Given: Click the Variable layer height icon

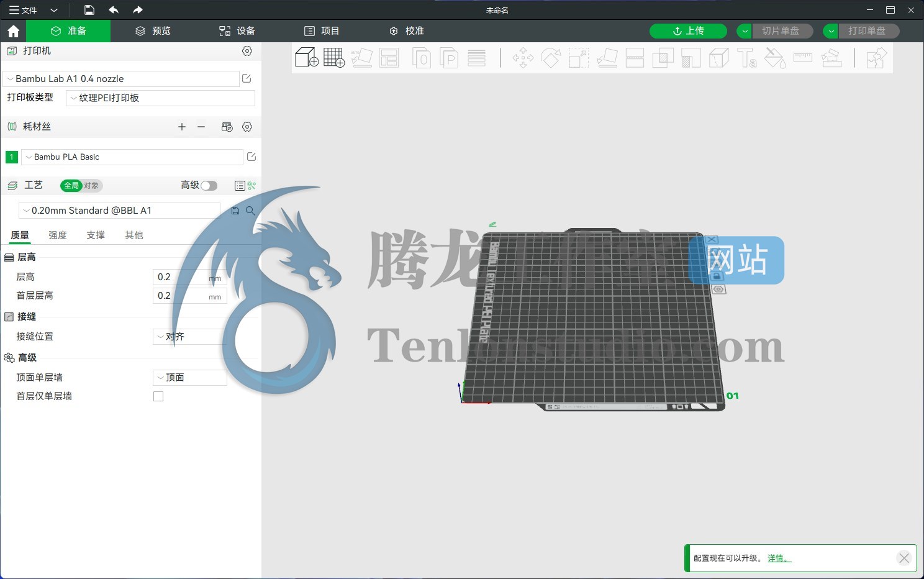Looking at the screenshot, I should (477, 57).
